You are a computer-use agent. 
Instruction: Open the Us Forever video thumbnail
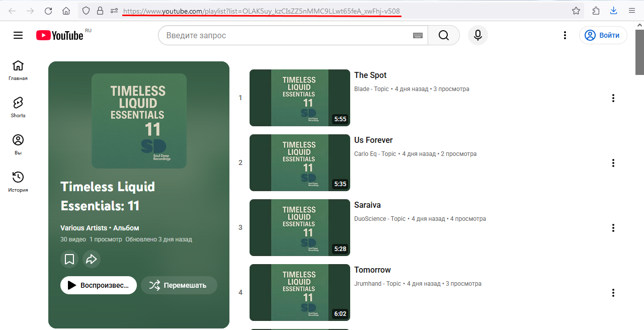(x=299, y=162)
